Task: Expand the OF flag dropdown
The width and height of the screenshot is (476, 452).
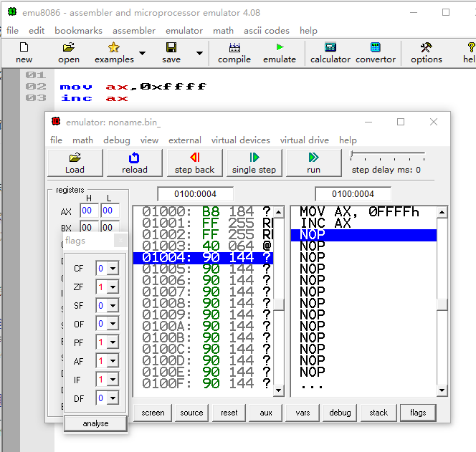Action: [x=113, y=324]
